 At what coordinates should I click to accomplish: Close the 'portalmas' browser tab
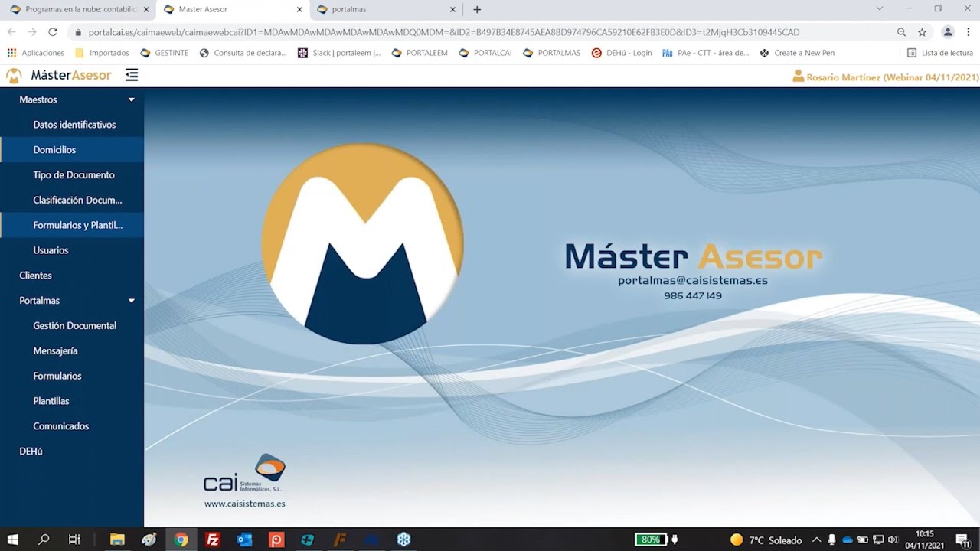coord(452,9)
